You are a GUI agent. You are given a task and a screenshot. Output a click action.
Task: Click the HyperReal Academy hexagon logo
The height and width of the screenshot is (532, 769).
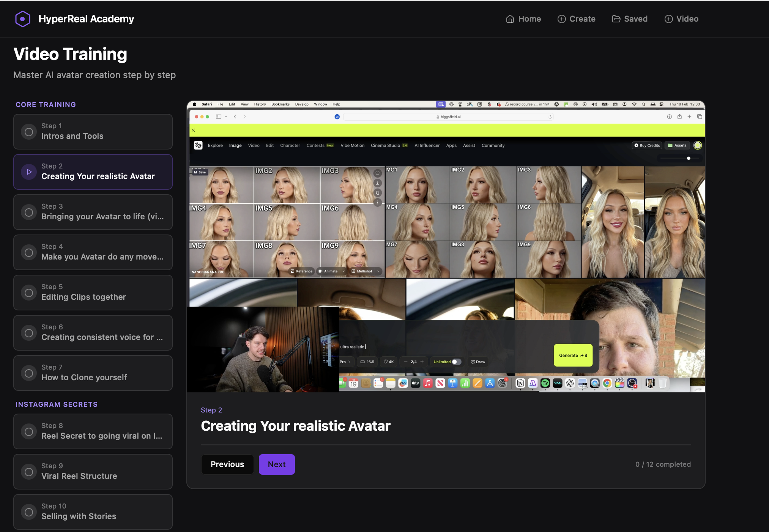[23, 19]
